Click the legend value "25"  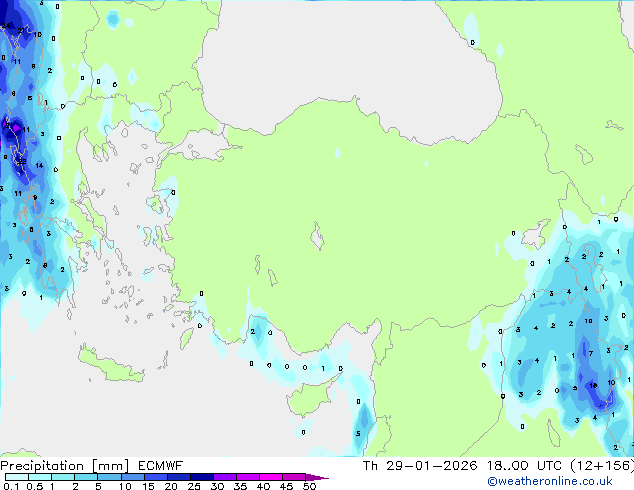click(194, 486)
